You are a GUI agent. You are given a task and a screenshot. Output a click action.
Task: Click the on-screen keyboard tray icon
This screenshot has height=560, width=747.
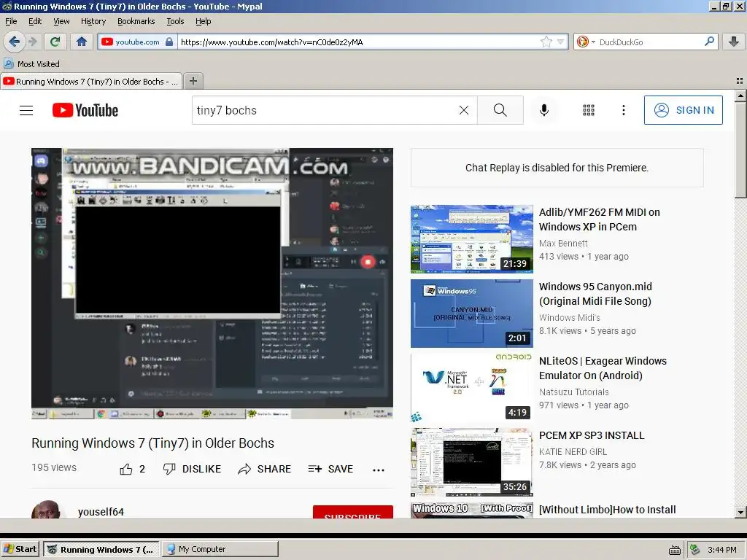coord(674,550)
